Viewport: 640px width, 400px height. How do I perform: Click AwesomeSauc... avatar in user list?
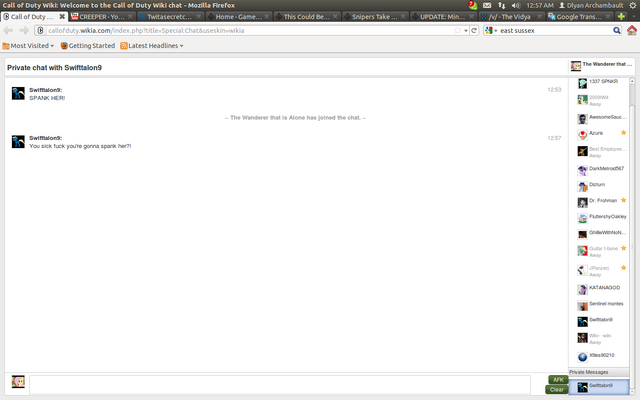pos(582,119)
